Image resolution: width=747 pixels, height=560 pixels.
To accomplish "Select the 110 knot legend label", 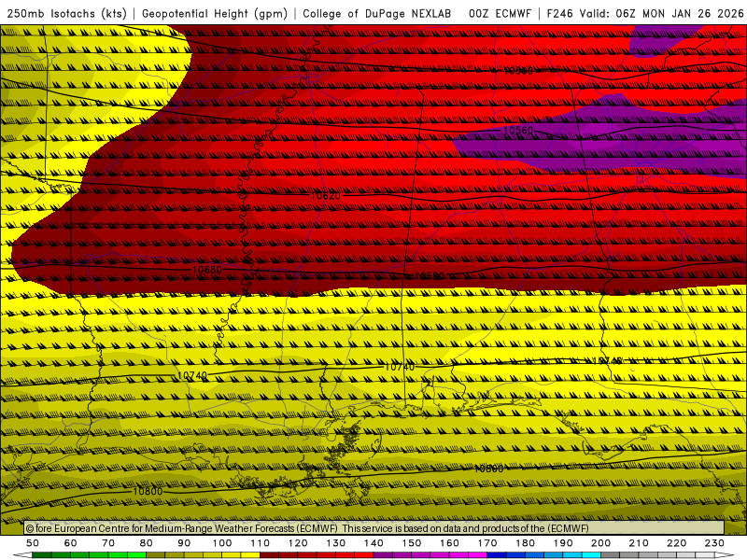I will pyautogui.click(x=260, y=543).
